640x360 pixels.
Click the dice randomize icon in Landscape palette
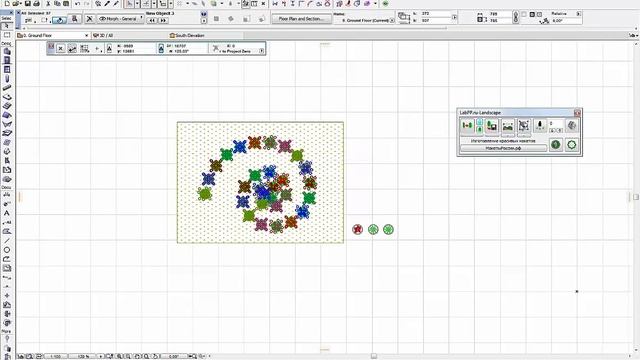point(572,126)
